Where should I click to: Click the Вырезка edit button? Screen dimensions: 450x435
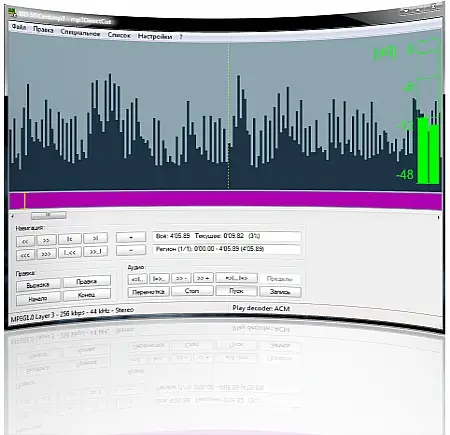(38, 285)
